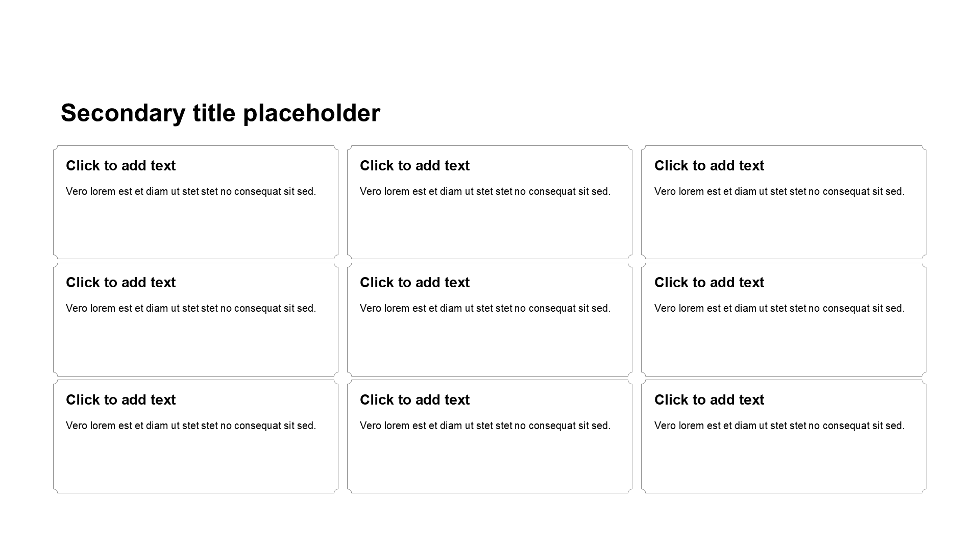Select lorem body text in middle-left card

(x=191, y=309)
